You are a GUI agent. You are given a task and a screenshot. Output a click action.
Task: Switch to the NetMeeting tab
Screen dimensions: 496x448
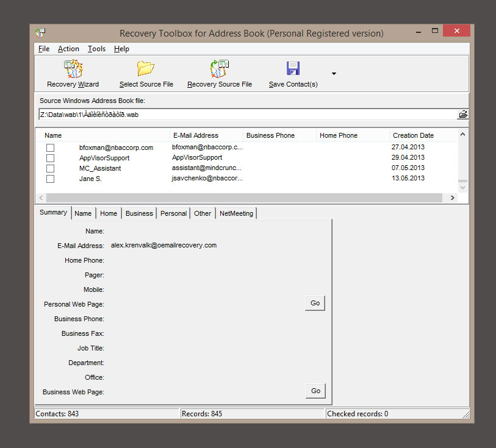(236, 213)
